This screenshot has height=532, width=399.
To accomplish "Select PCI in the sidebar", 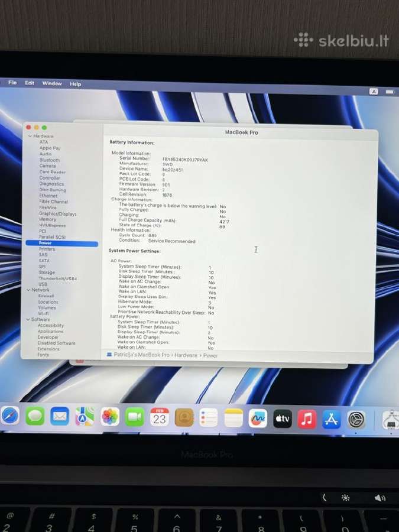I will point(43,231).
